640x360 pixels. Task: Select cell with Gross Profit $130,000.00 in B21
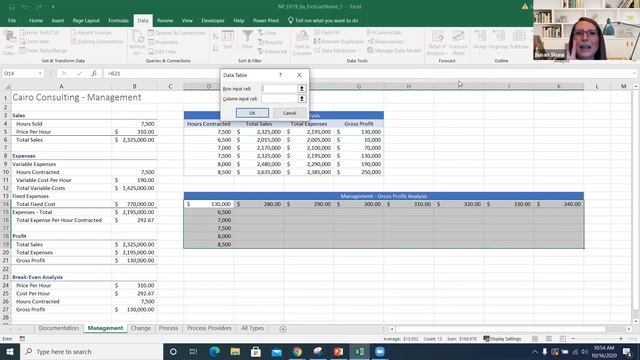[x=134, y=260]
